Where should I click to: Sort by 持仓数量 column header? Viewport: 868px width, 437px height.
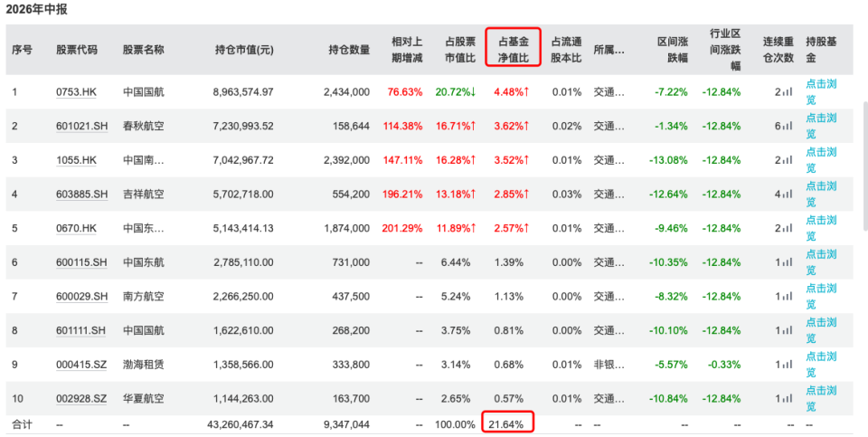click(x=349, y=50)
